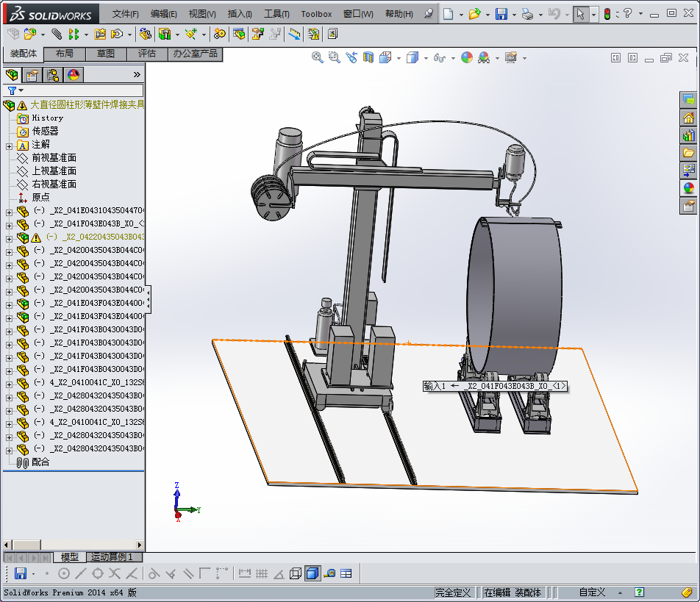Expand the _X2_04220435043B043 warning component node
The width and height of the screenshot is (700, 602).
coord(9,239)
